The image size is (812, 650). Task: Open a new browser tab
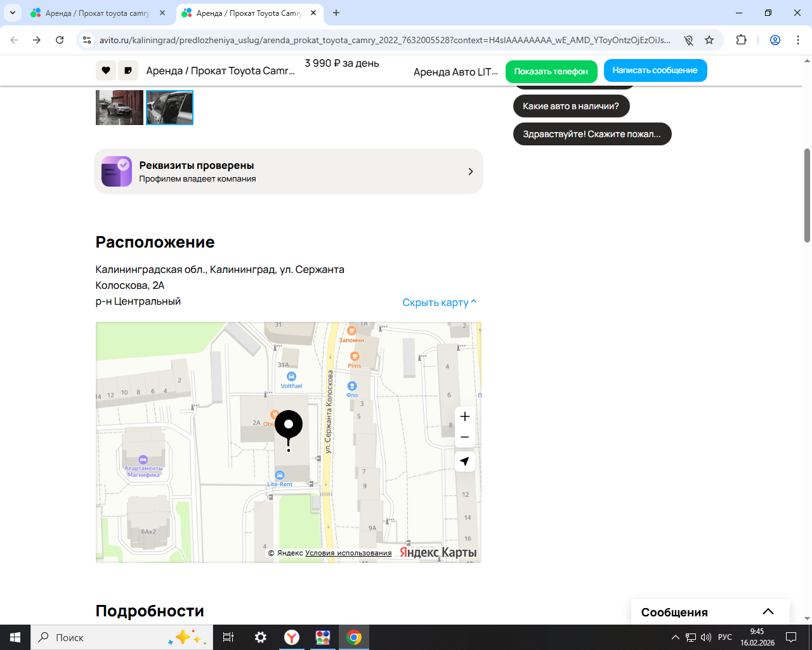pyautogui.click(x=336, y=13)
